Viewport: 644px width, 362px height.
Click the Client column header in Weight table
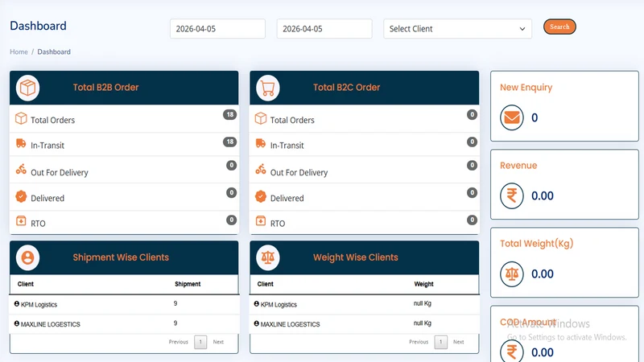click(x=266, y=284)
